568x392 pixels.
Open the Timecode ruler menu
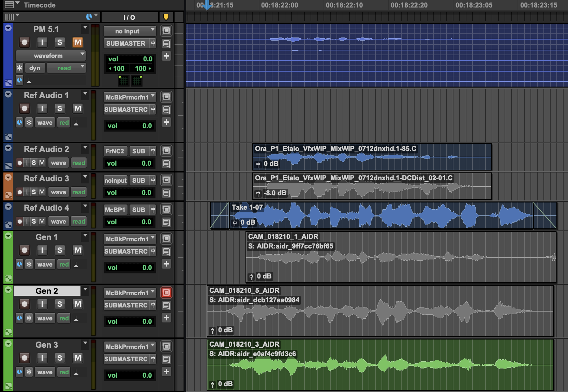coord(12,5)
